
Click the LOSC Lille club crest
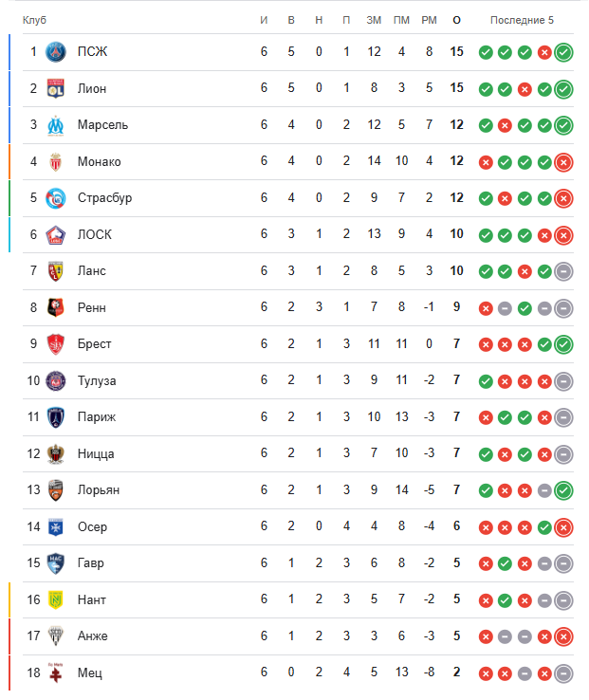pos(56,234)
